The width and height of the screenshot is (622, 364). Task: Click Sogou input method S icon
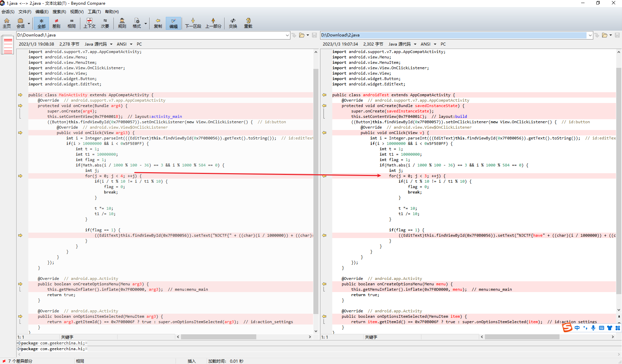point(567,328)
